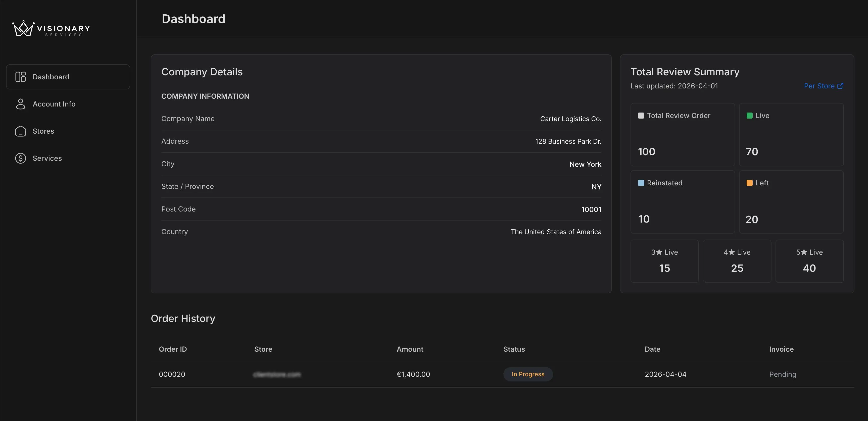868x421 pixels.
Task: Open Account Info from the sidebar menu
Action: coord(54,104)
